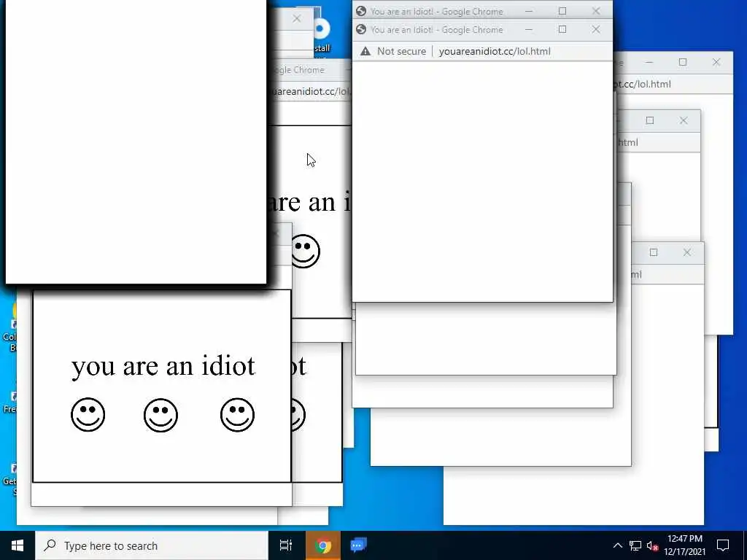Viewport: 747px width, 560px height.
Task: Close the topmost You are an Idiot! window
Action: [595, 11]
